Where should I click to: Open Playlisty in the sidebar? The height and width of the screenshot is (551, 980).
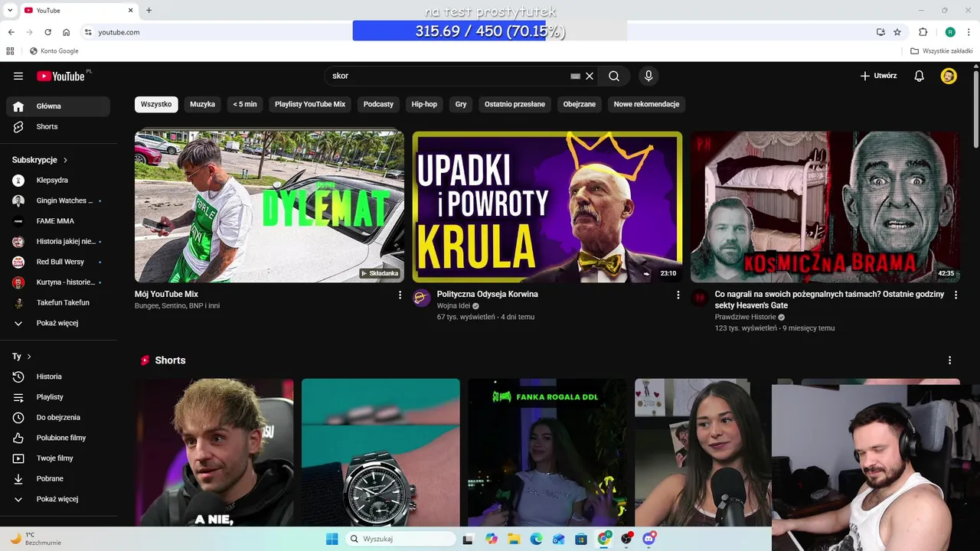tap(58, 397)
